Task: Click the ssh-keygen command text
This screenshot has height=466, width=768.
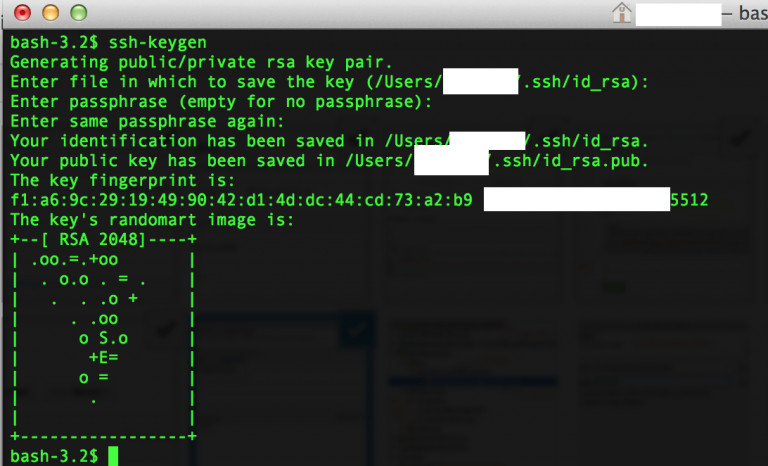Action: point(157,43)
